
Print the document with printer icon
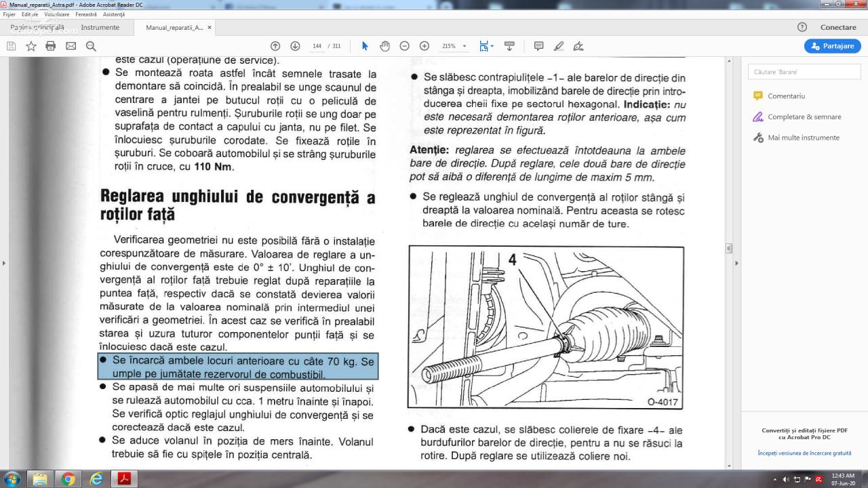coord(51,46)
